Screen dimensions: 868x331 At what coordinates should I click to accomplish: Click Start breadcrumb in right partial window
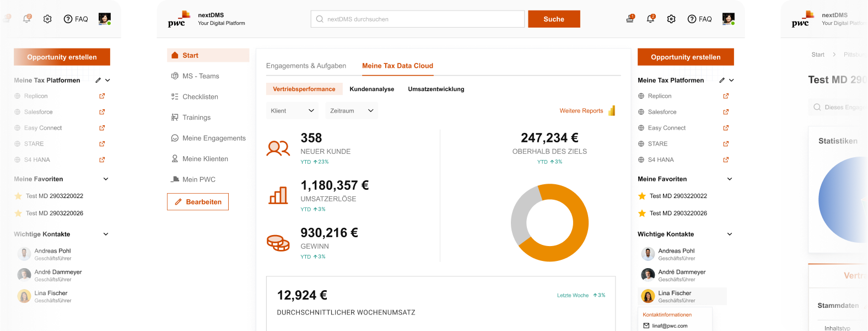818,55
